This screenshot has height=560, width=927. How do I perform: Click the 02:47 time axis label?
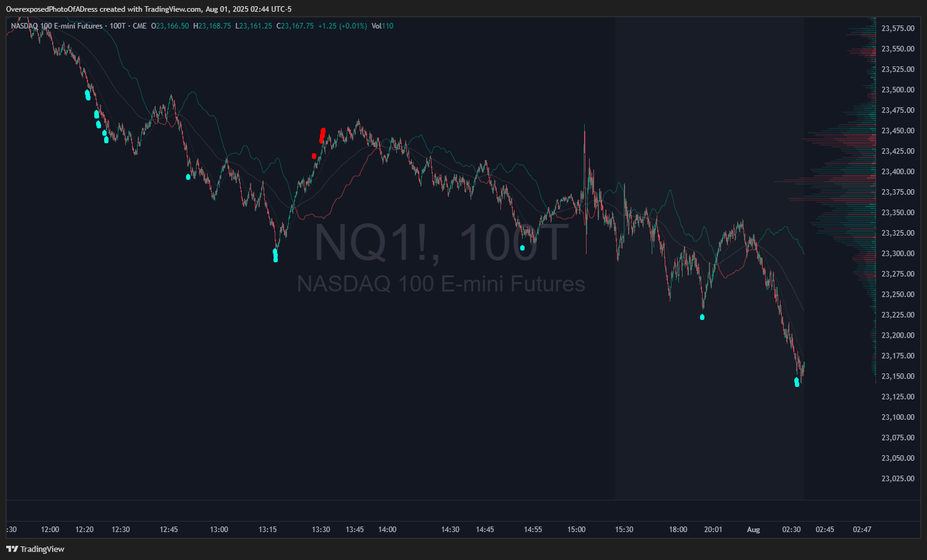click(x=863, y=530)
